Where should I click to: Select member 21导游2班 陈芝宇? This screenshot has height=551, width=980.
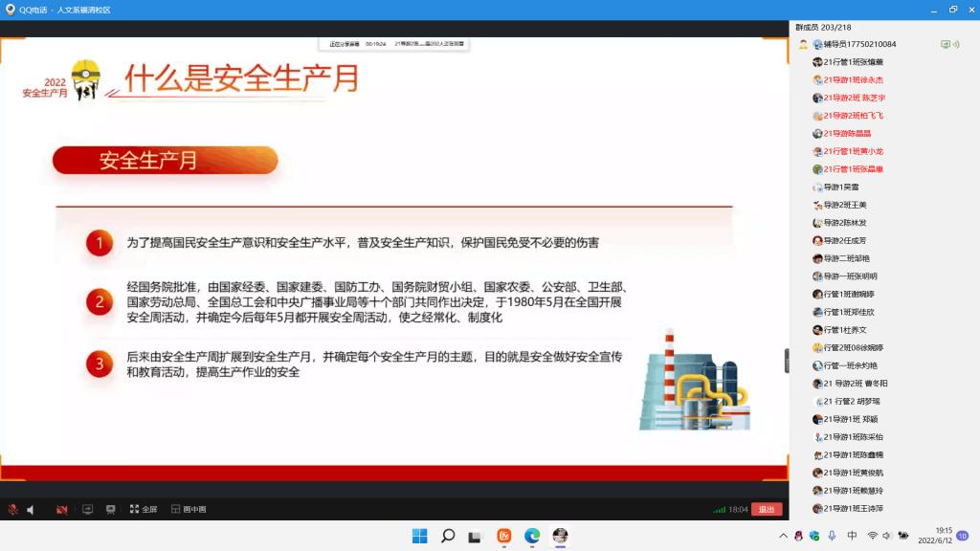(854, 98)
